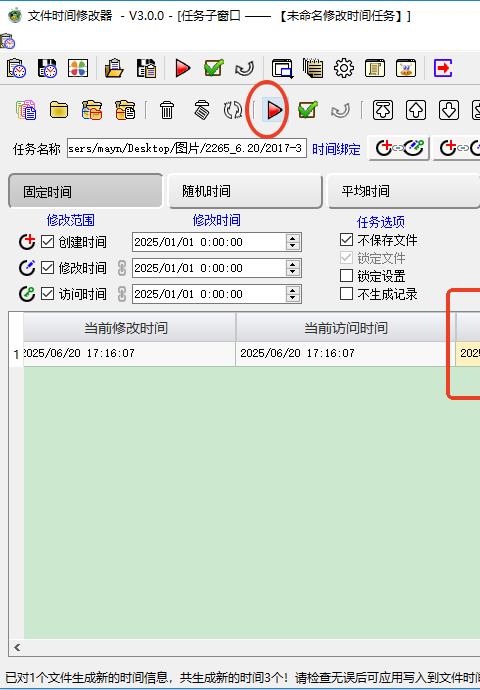Viewport: 480px width, 690px height.
Task: Click the trash can delete icon
Action: coord(167,110)
